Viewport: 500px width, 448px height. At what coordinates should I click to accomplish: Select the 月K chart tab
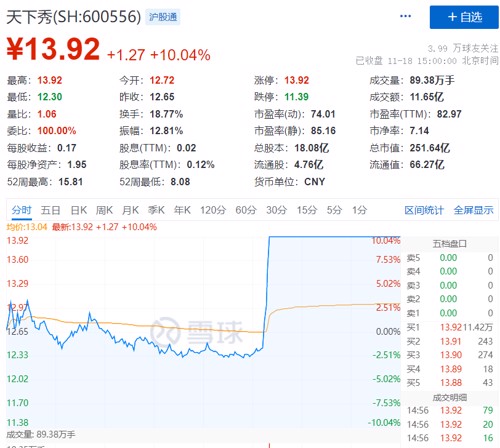tap(130, 210)
